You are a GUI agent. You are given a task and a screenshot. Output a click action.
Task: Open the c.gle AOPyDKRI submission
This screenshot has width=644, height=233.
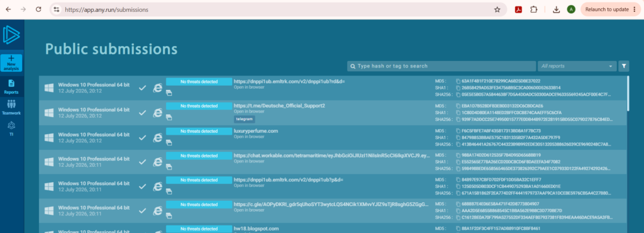[331, 204]
